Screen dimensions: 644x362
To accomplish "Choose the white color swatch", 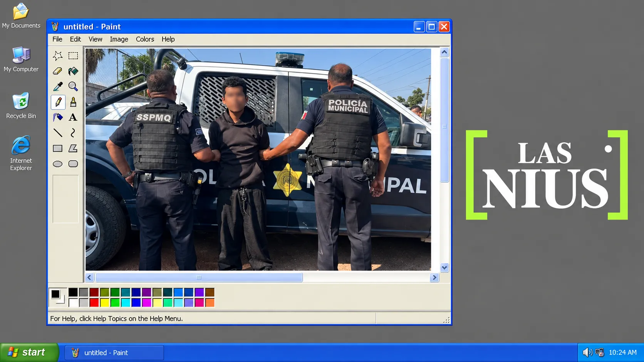I will 73,303.
